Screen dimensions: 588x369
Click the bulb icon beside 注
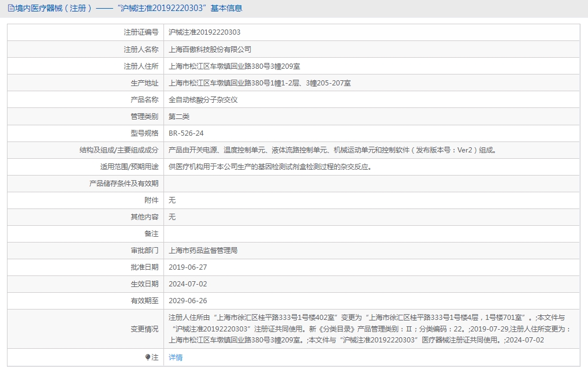[x=148, y=357]
